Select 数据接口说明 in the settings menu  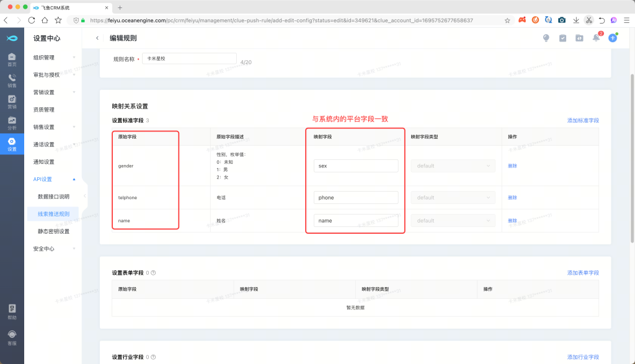coord(53,197)
